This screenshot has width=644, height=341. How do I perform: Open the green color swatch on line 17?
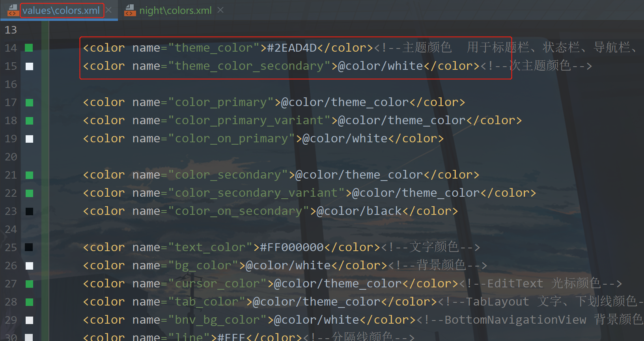(29, 102)
